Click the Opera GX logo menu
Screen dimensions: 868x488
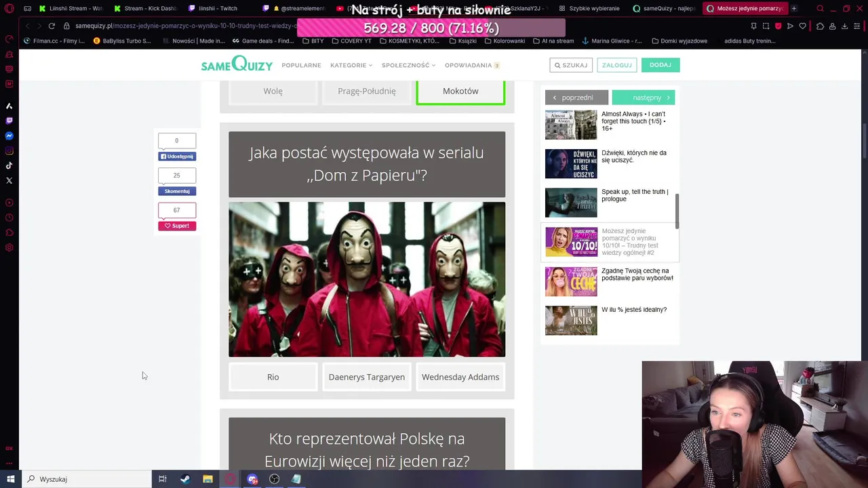[9, 9]
